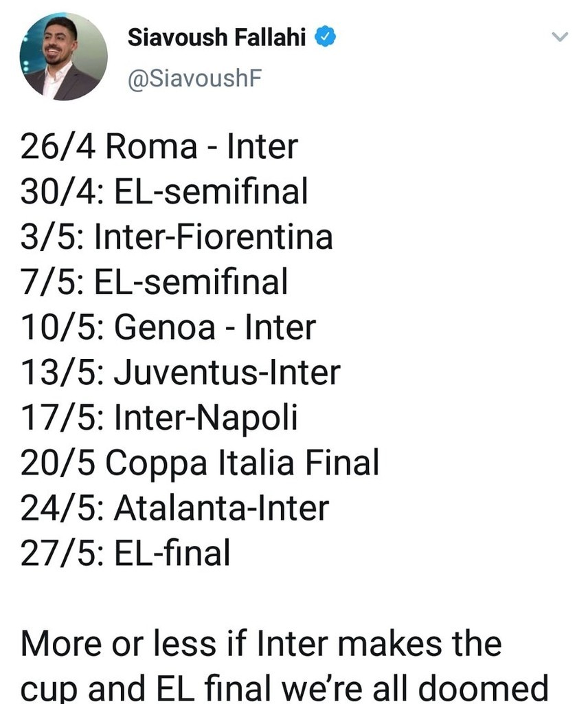Select the '24/5: Atalanta-Inter' line

pyautogui.click(x=175, y=508)
